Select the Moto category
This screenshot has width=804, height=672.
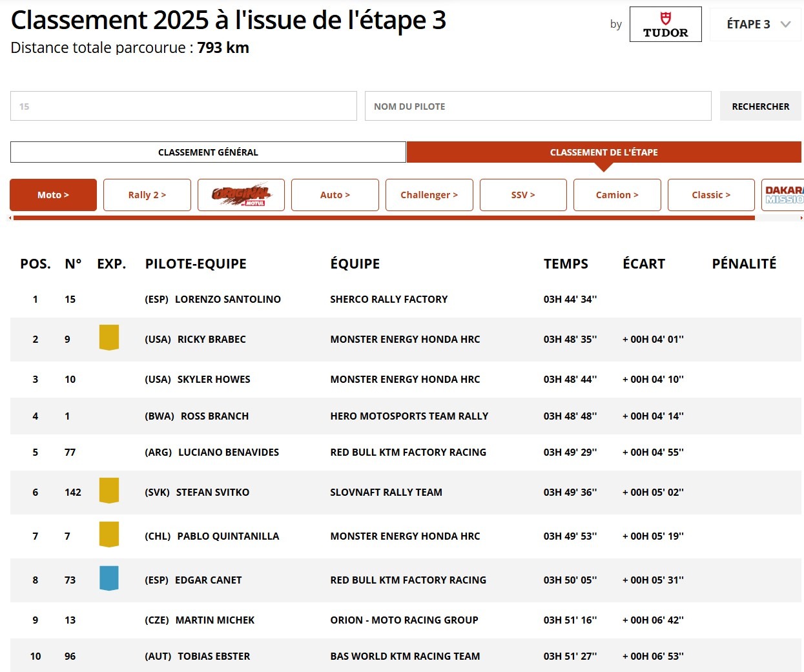pyautogui.click(x=53, y=195)
